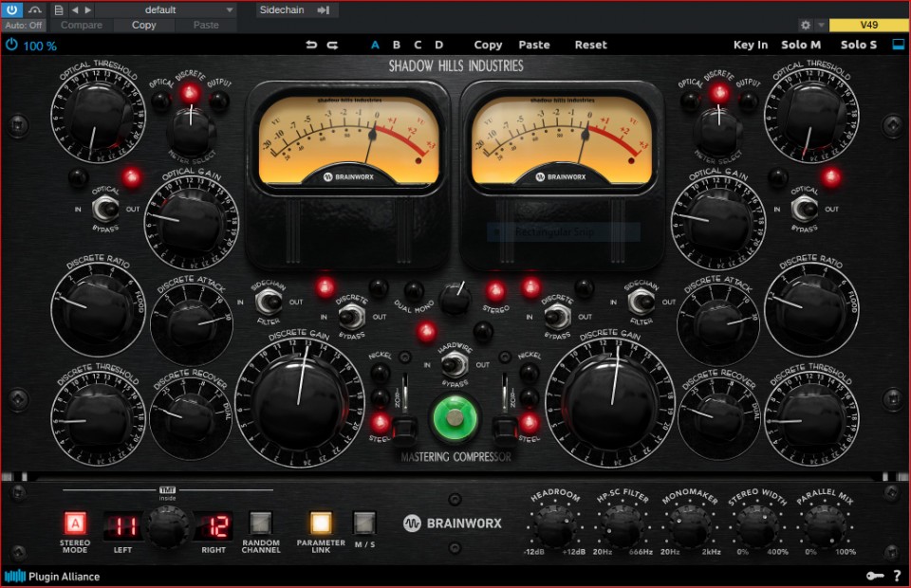Click the left VU meter
This screenshot has height=588, width=911.
(346, 138)
